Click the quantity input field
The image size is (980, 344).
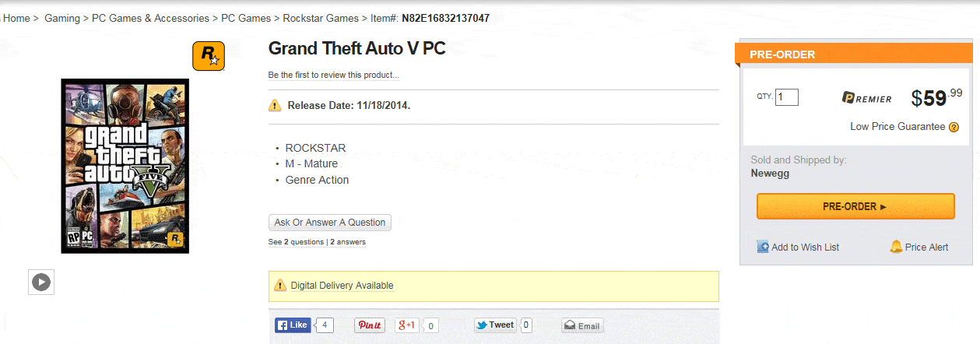pos(786,97)
